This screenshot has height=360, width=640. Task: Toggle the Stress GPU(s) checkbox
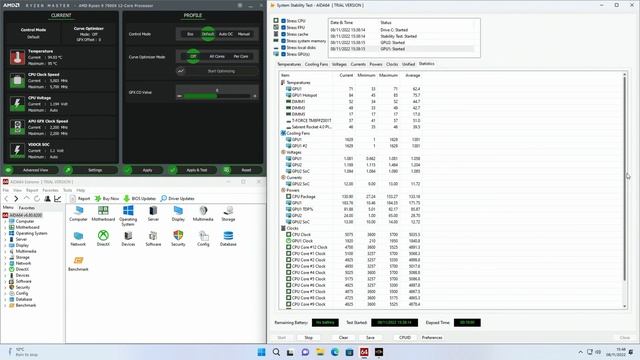[283, 54]
